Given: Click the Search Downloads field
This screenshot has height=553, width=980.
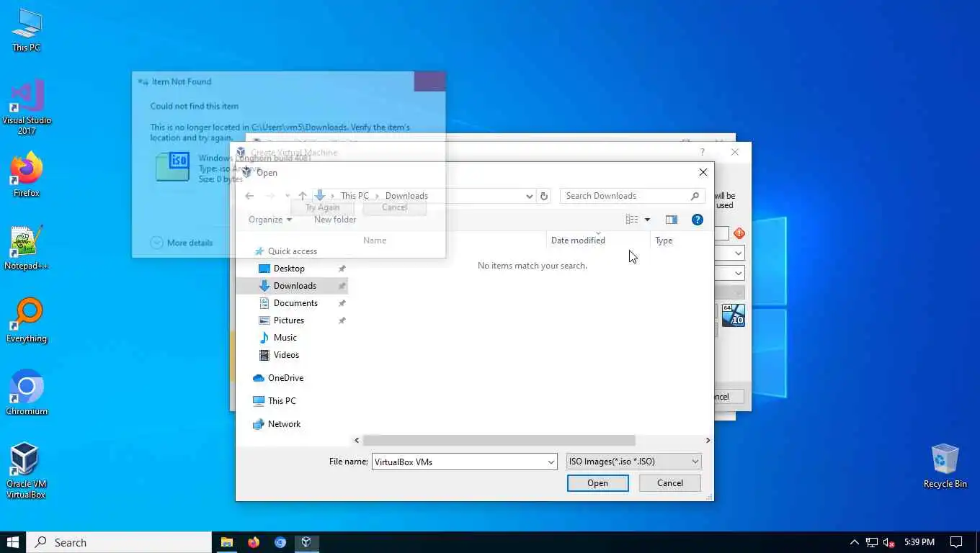Looking at the screenshot, I should click(x=632, y=196).
